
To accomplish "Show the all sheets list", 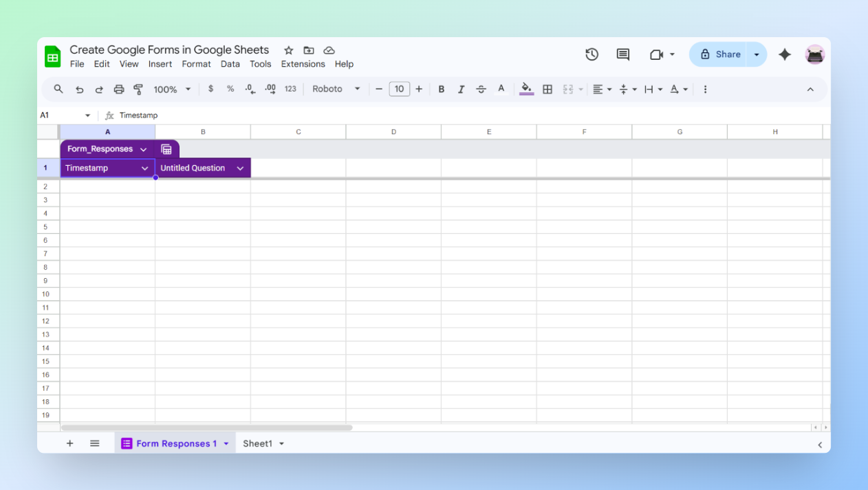I will (x=95, y=443).
